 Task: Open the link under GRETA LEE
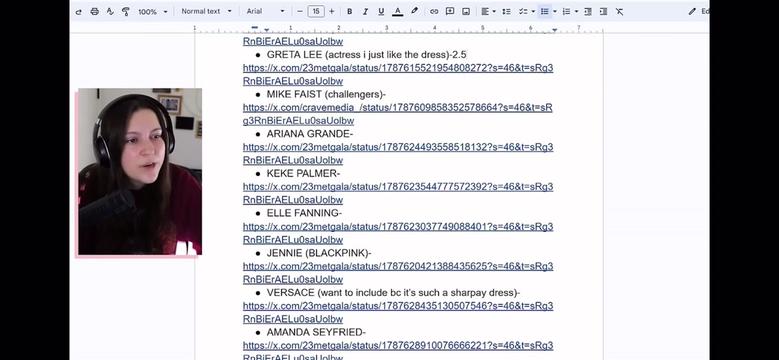(x=398, y=74)
